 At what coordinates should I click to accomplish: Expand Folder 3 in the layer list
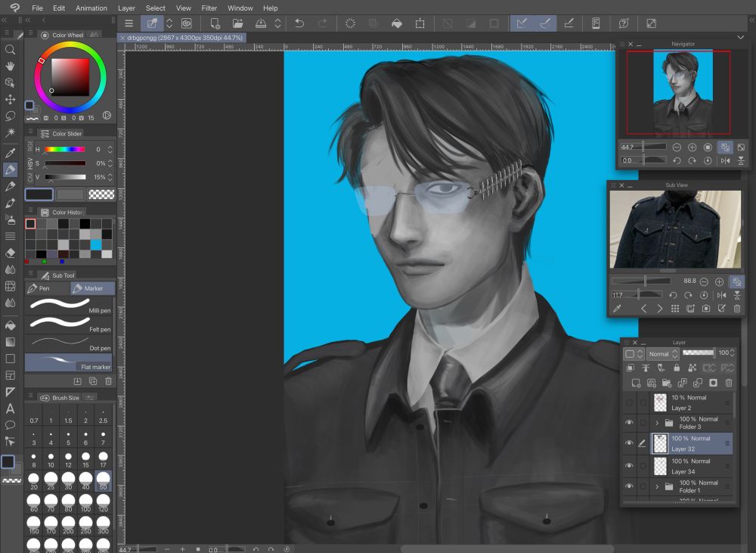[657, 423]
